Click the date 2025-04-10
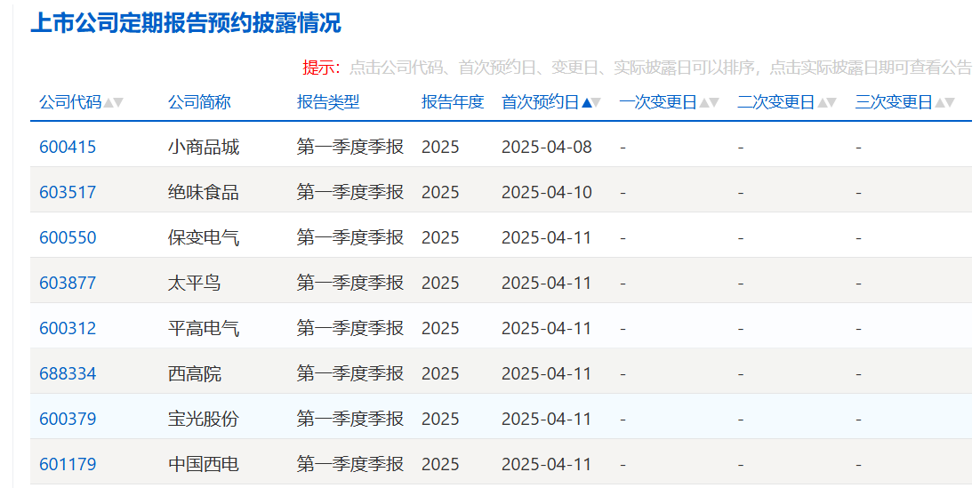The height and width of the screenshot is (488, 980). click(546, 192)
